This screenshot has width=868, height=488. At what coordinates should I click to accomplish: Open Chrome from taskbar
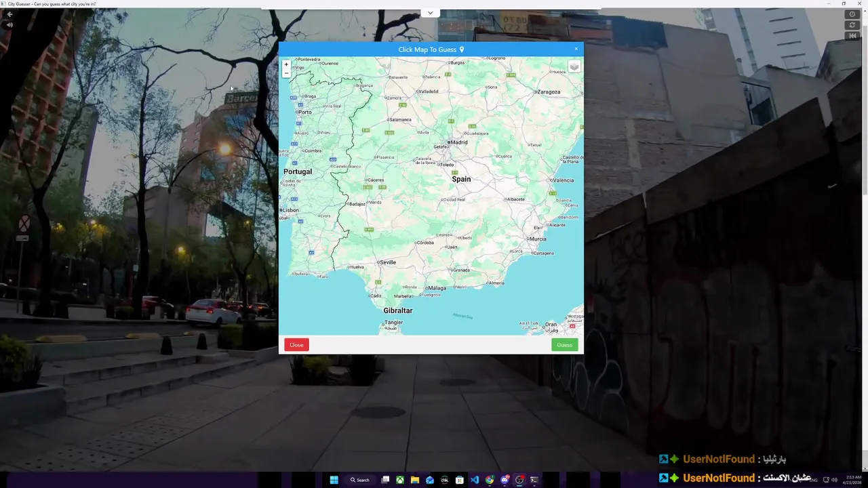click(x=490, y=480)
